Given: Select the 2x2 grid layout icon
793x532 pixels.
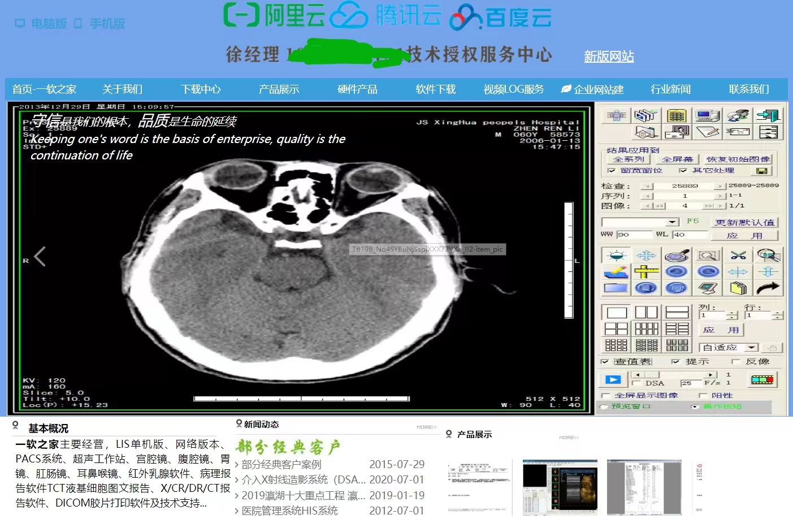Looking at the screenshot, I should coord(616,329).
